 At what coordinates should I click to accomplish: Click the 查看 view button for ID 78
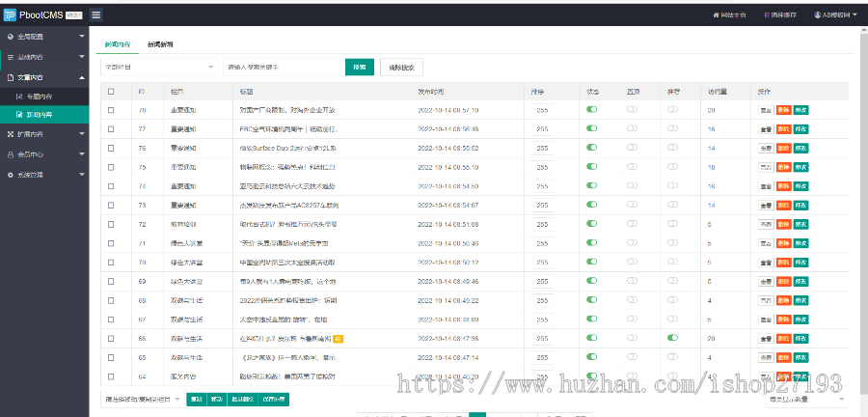[766, 110]
